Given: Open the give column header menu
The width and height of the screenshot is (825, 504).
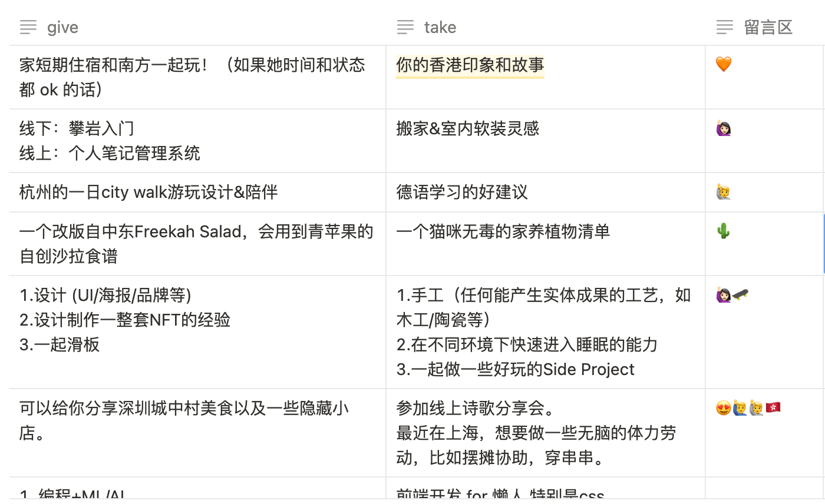Looking at the screenshot, I should tap(198, 27).
